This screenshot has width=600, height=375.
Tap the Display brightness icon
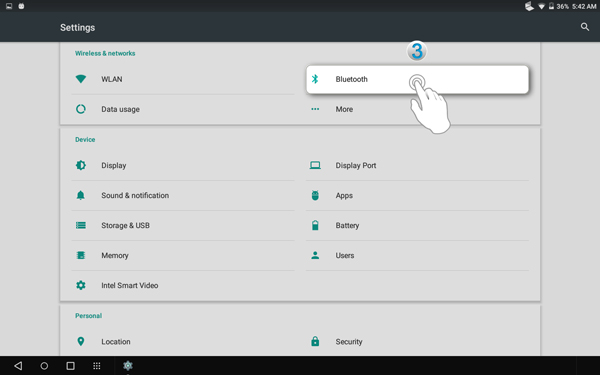81,165
